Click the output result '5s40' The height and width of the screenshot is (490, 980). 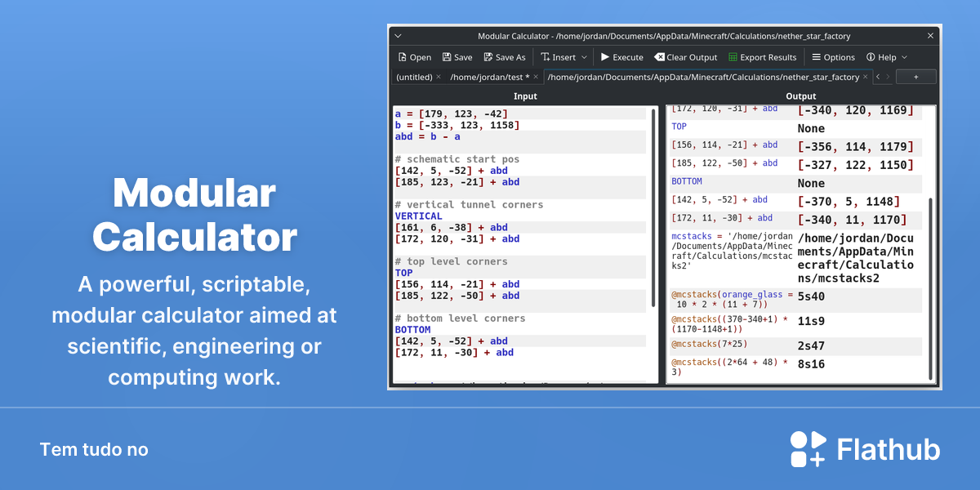pyautogui.click(x=812, y=296)
